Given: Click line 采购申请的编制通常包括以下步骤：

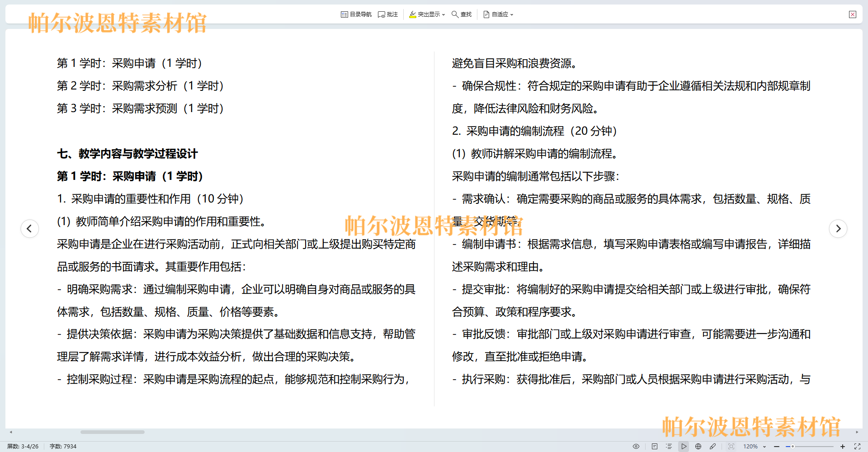Looking at the screenshot, I should (x=536, y=176).
